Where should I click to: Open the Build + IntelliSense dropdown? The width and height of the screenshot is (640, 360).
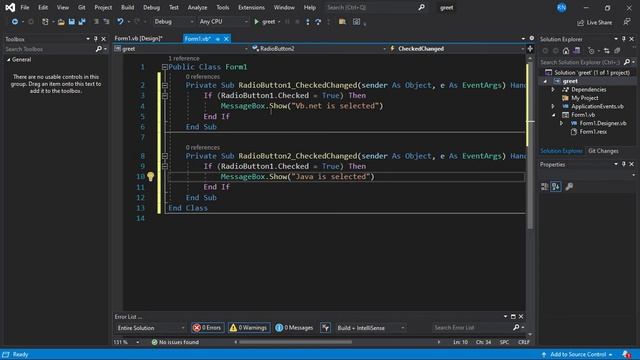(371, 328)
